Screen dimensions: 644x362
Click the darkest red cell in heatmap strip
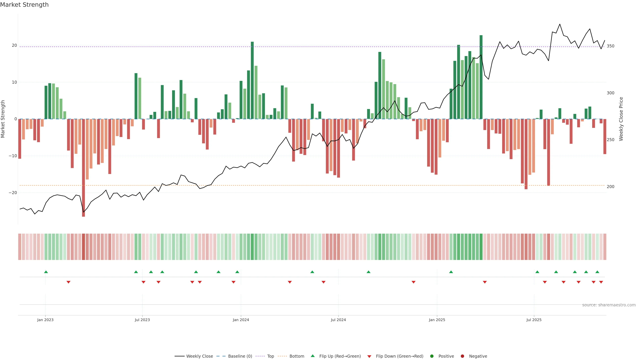[84, 247]
